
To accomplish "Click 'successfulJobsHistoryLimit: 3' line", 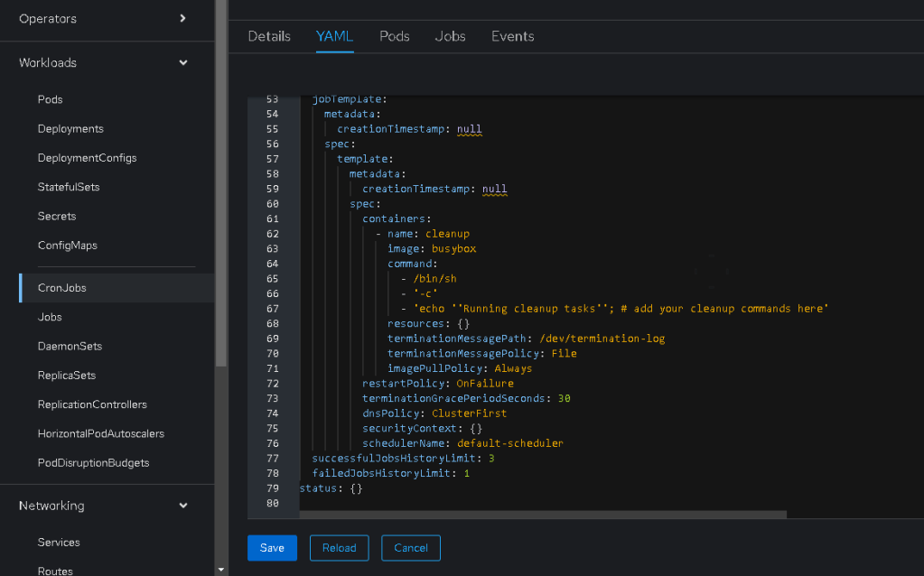I will click(403, 458).
